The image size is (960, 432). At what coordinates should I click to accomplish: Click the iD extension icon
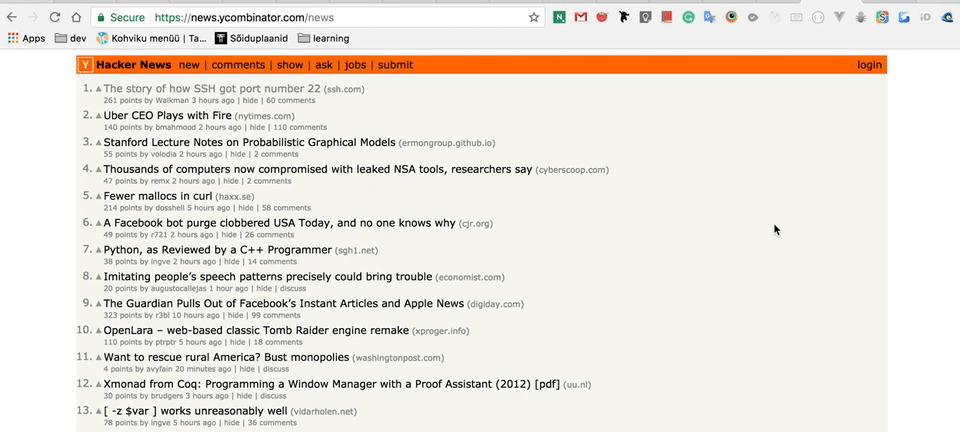click(x=926, y=18)
